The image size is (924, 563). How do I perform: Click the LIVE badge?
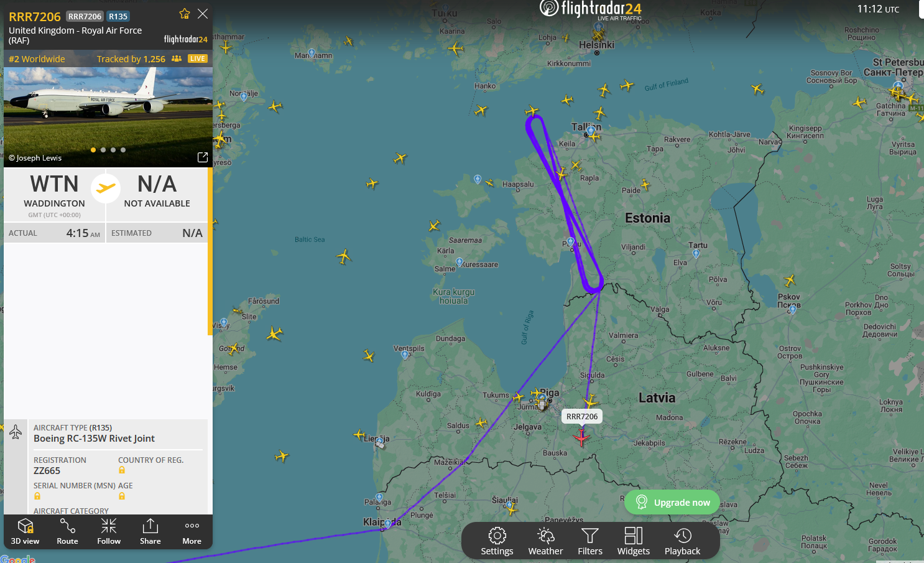click(x=198, y=58)
